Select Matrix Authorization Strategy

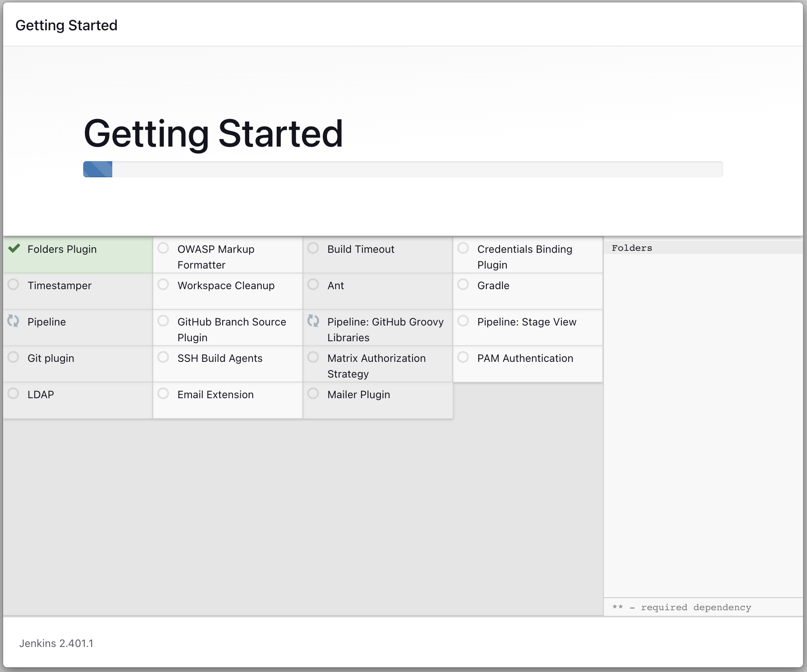tap(313, 357)
